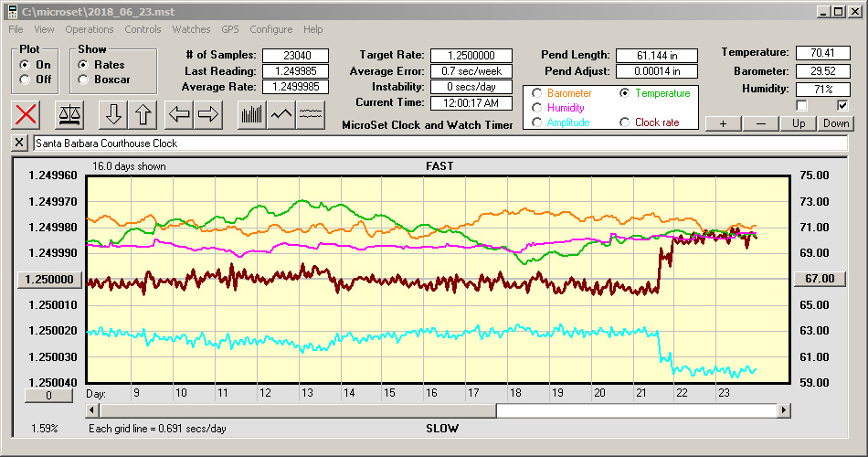The width and height of the screenshot is (868, 457).
Task: Click the Last Reading field 1.249985
Action: (x=296, y=71)
